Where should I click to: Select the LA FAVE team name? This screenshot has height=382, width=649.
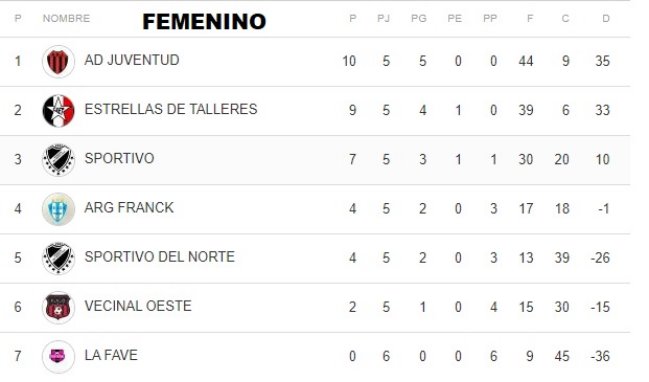click(x=111, y=355)
